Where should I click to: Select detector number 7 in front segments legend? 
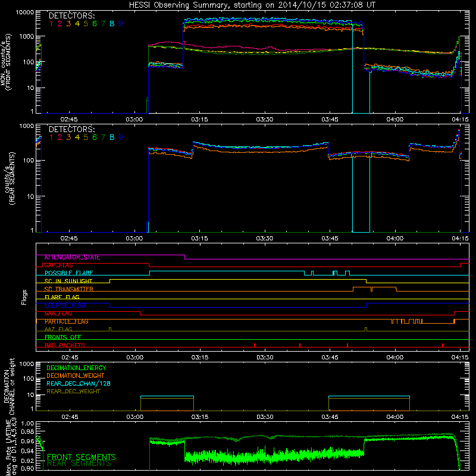[x=103, y=24]
